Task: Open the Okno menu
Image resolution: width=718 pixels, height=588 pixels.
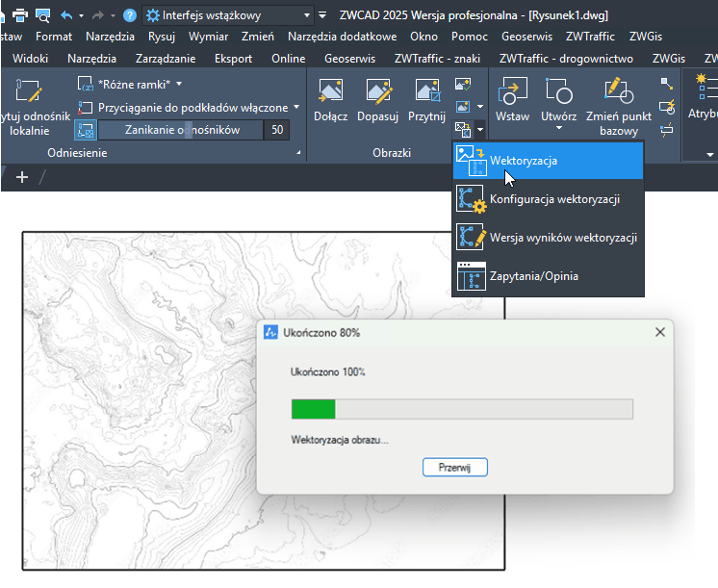Action: point(424,37)
